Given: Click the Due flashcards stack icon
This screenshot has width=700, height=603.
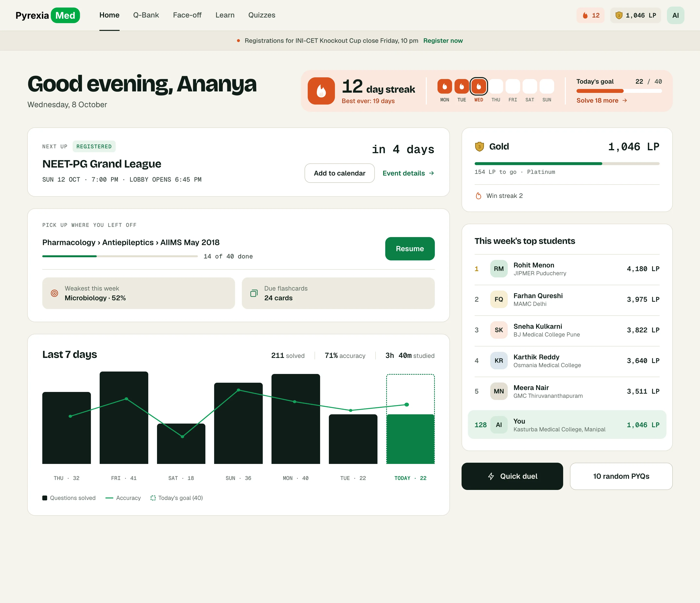Looking at the screenshot, I should tap(254, 293).
